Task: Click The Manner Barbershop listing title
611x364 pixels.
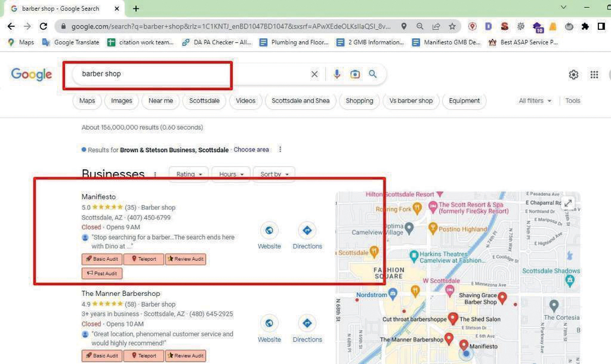Action: [121, 294]
